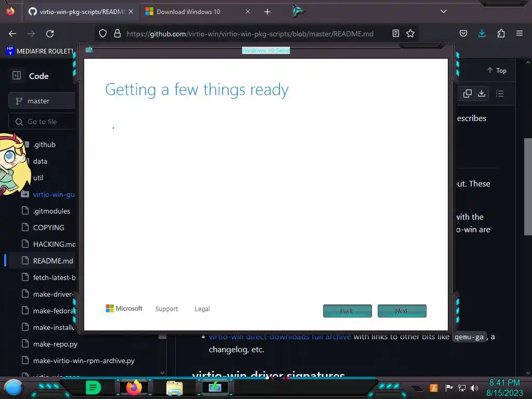
Task: Open make-repo.py in file tree
Action: pos(55,344)
